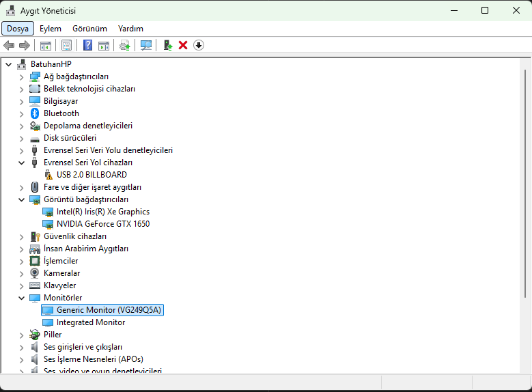Screen dimensions: 532x392
Task: Open the Görünüm menu
Action: pos(89,29)
